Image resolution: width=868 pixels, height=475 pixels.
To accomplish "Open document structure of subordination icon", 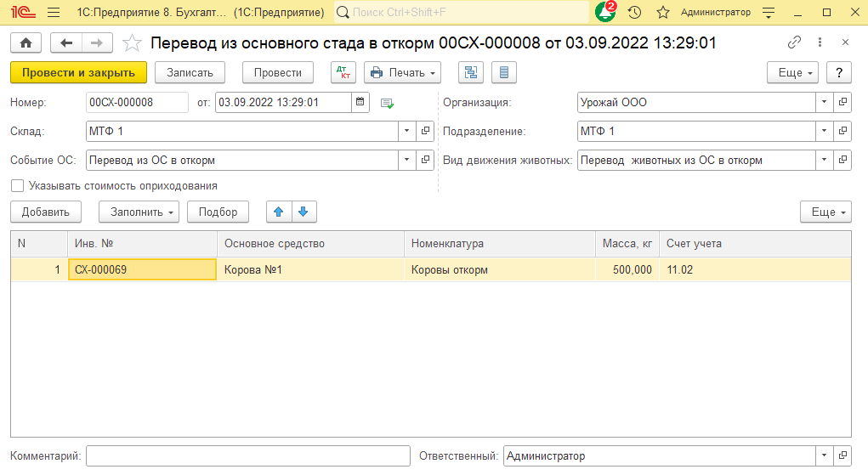I will [470, 72].
